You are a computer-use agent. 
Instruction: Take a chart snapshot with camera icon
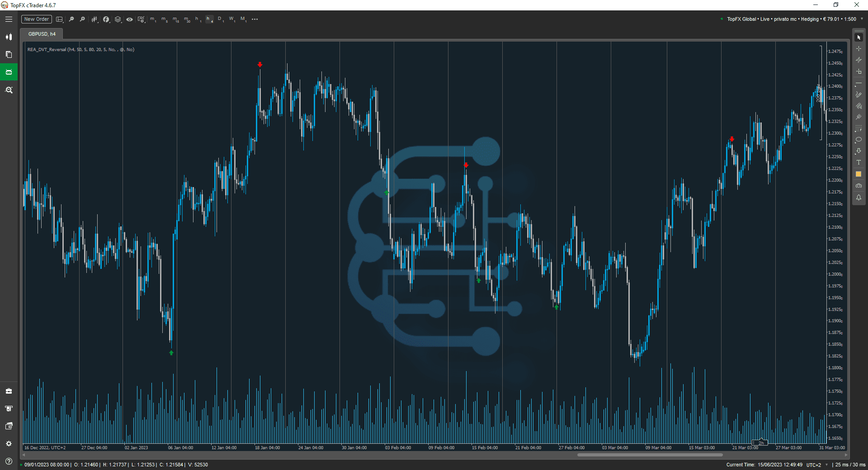click(859, 186)
